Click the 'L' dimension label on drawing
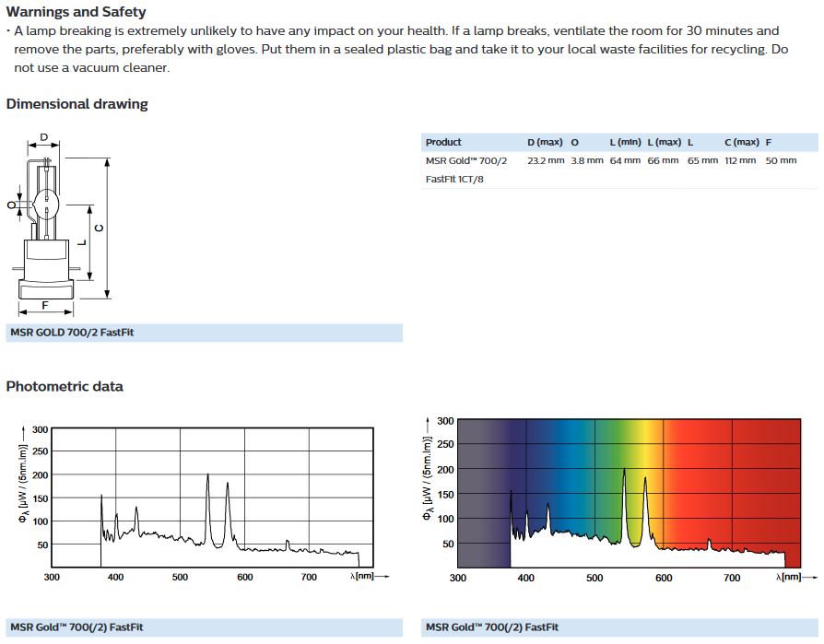 82,242
